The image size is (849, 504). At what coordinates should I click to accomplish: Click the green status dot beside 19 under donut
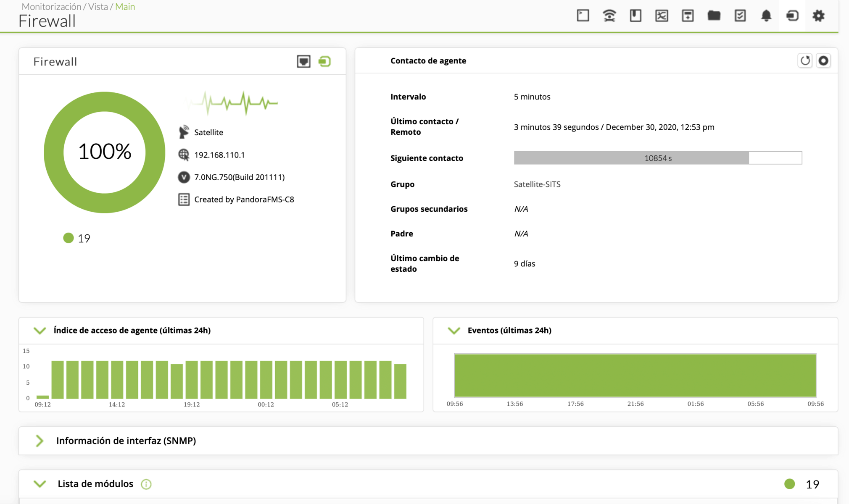click(x=68, y=238)
